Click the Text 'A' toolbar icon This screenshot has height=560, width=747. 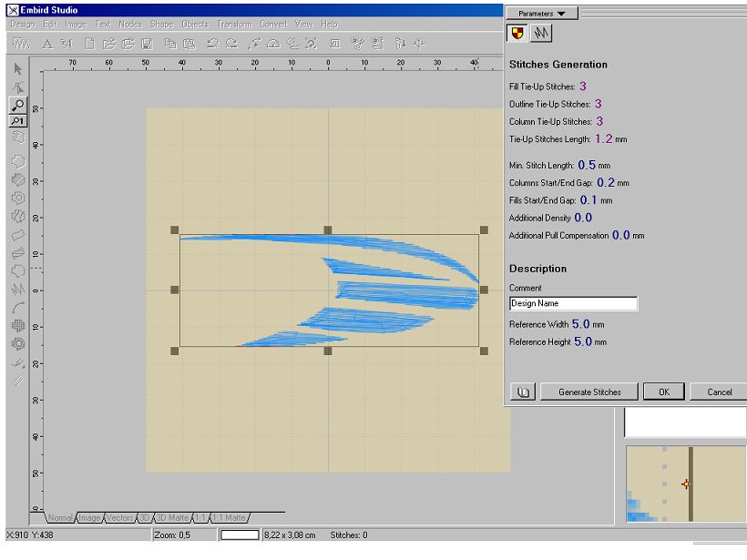tap(47, 43)
